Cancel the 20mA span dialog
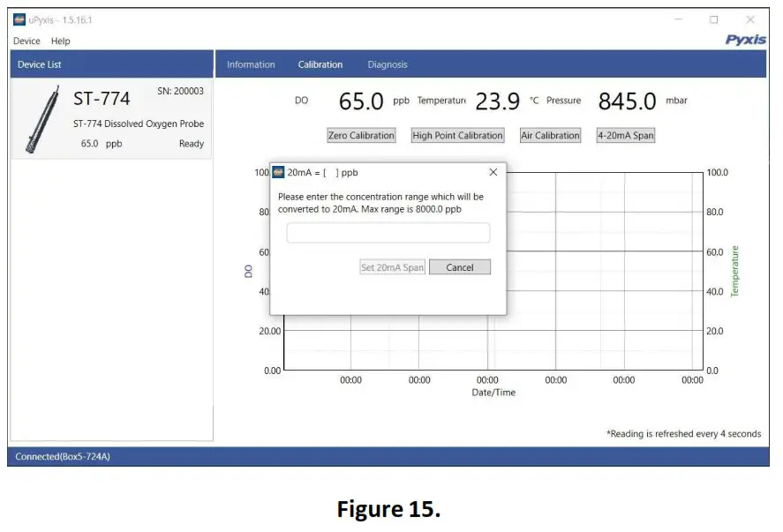This screenshot has width=783, height=532. [x=460, y=267]
